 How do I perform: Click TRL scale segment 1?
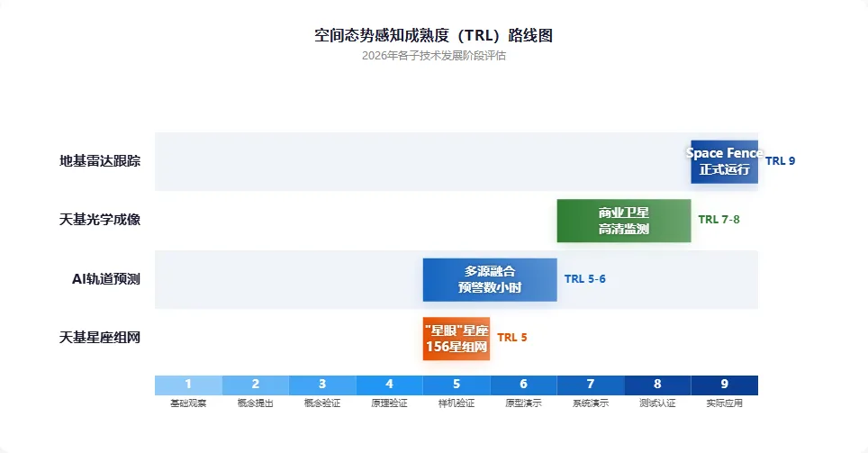pyautogui.click(x=188, y=385)
